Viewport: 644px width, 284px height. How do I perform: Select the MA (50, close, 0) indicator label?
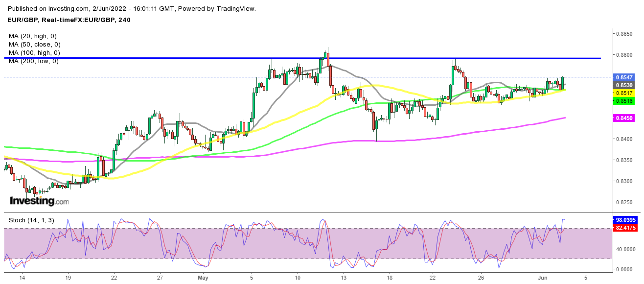click(35, 44)
